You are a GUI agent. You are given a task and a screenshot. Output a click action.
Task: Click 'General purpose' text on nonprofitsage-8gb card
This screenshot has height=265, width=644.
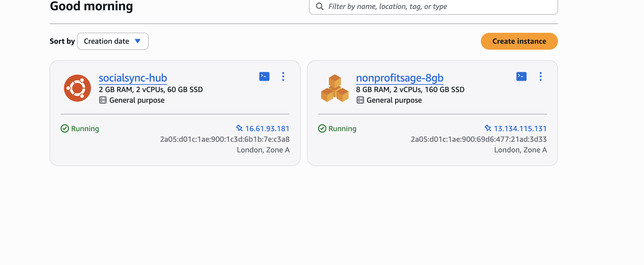click(394, 100)
